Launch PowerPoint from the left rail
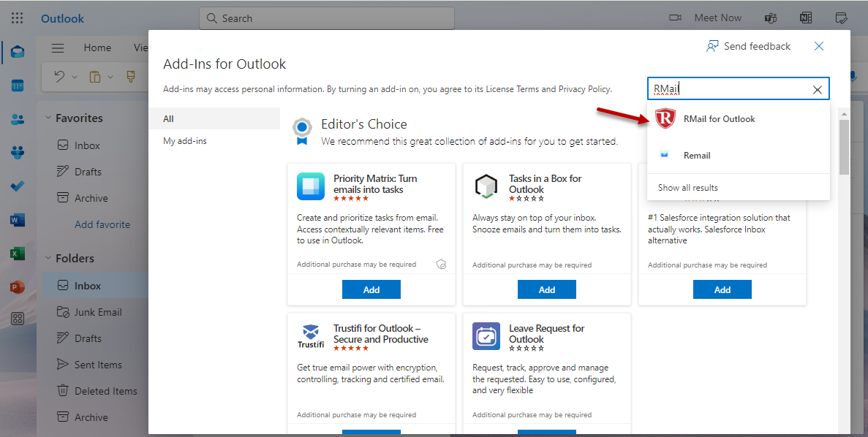 [x=18, y=287]
